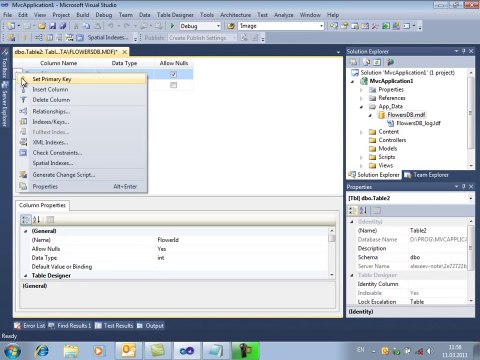Viewport: 480px width, 360px height.
Task: Click the Column Properties vertical scrollbar
Action: click(332, 253)
